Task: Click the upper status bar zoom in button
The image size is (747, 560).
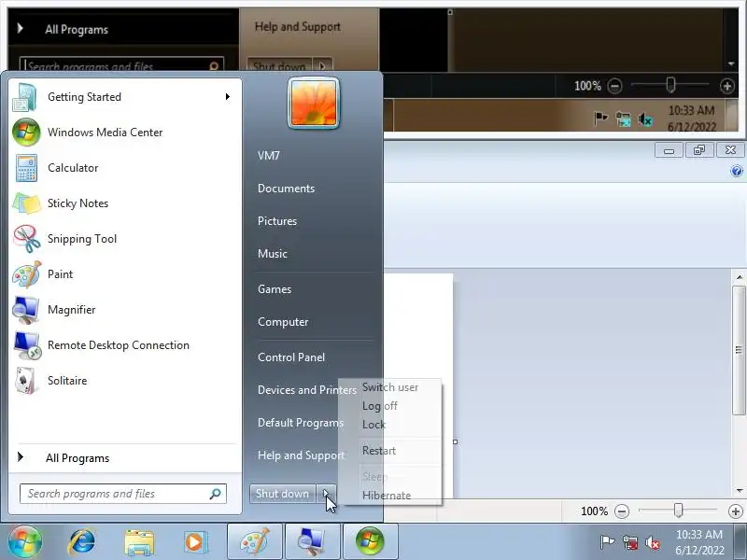Action: 727,86
